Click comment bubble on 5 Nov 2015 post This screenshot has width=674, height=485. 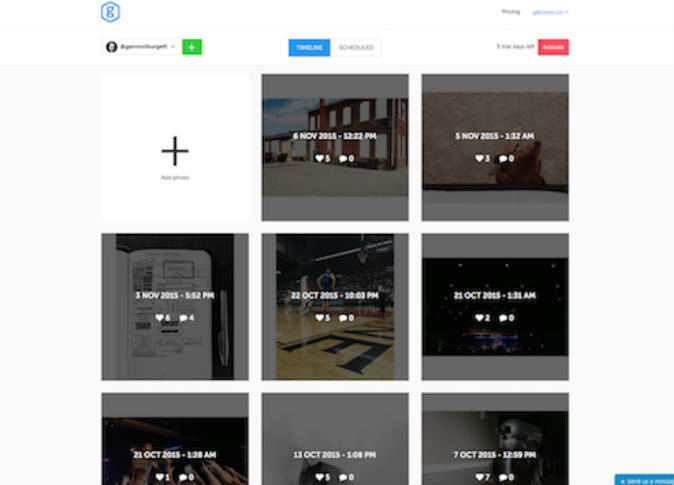[501, 158]
